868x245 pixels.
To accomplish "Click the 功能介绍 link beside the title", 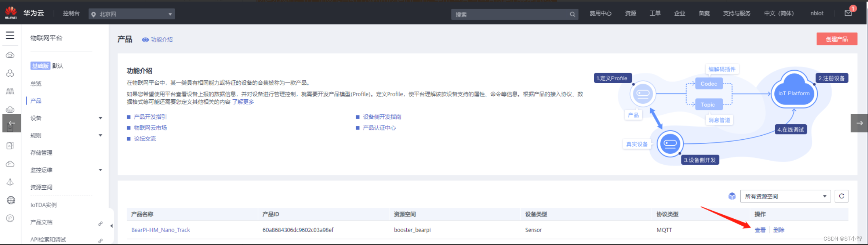I will click(162, 40).
